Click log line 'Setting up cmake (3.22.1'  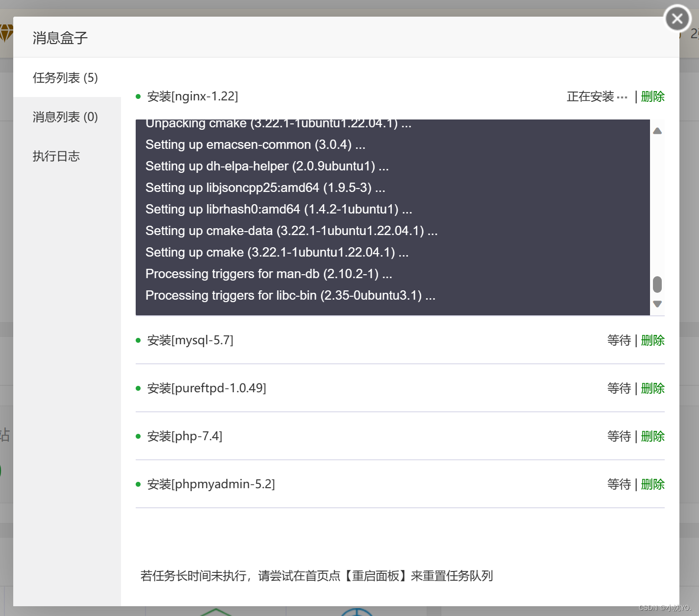pyautogui.click(x=277, y=253)
